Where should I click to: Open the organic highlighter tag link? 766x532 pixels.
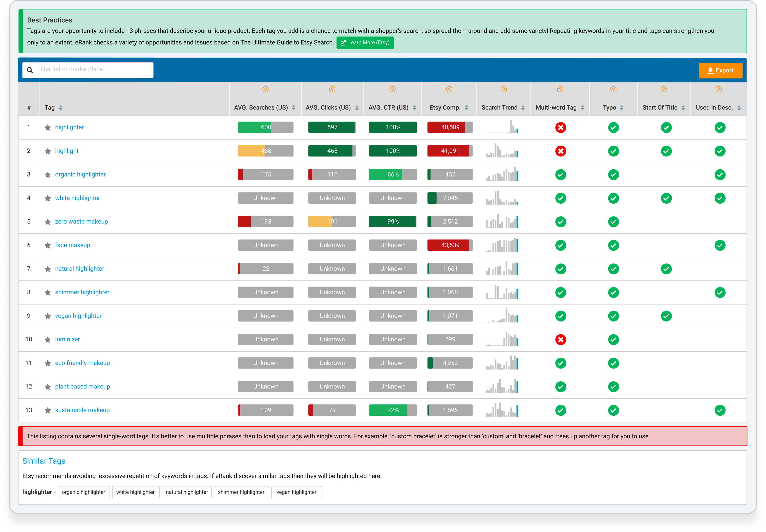(80, 174)
